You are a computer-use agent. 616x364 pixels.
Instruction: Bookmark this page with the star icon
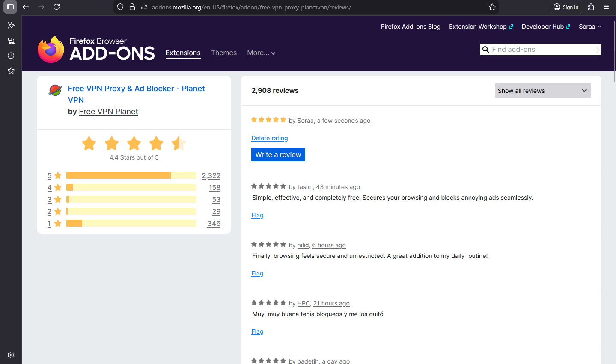click(492, 7)
